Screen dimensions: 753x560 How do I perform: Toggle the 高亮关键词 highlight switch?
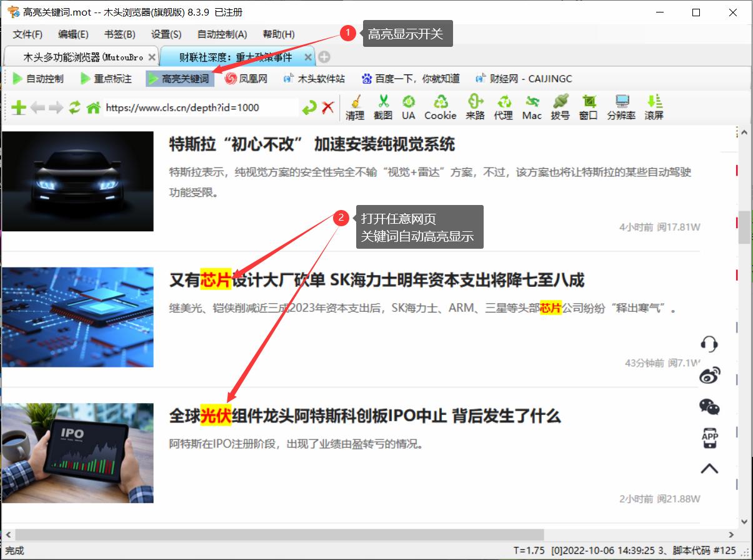point(179,79)
